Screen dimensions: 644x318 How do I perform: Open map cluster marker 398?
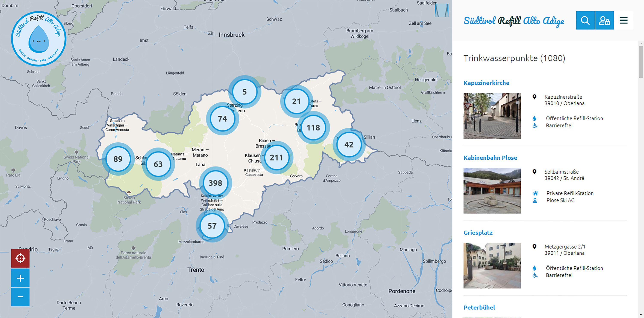tap(216, 183)
